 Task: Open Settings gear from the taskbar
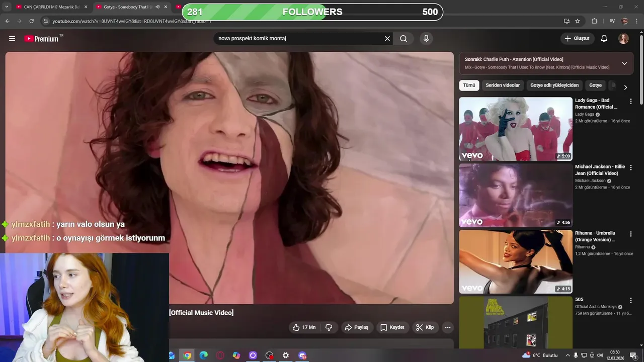pos(286,355)
